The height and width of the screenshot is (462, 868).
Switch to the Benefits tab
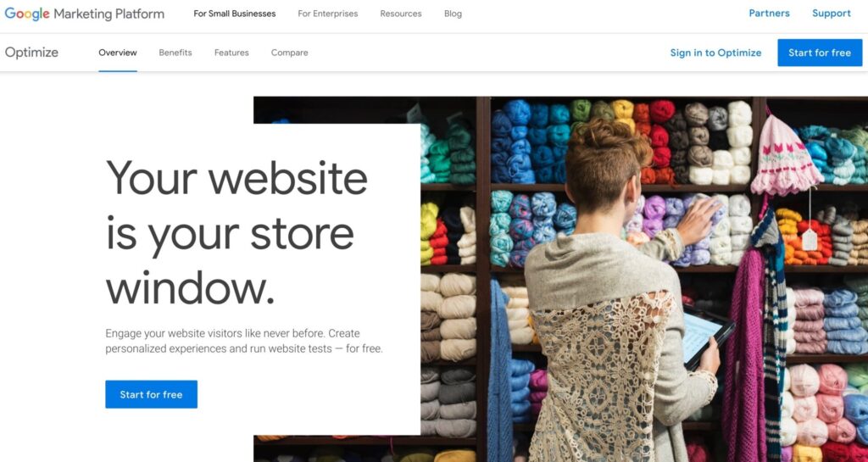175,53
